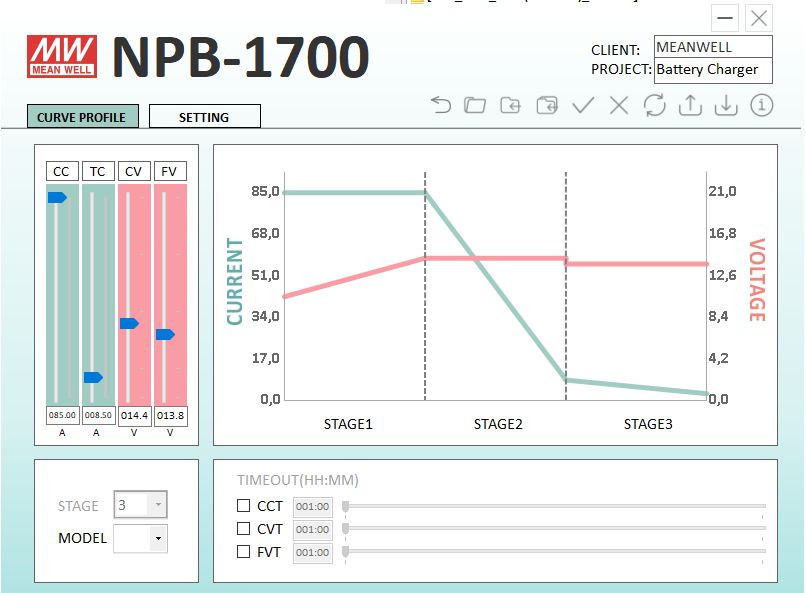The width and height of the screenshot is (806, 593).
Task: Undo the last change with the undo icon
Action: coord(440,104)
